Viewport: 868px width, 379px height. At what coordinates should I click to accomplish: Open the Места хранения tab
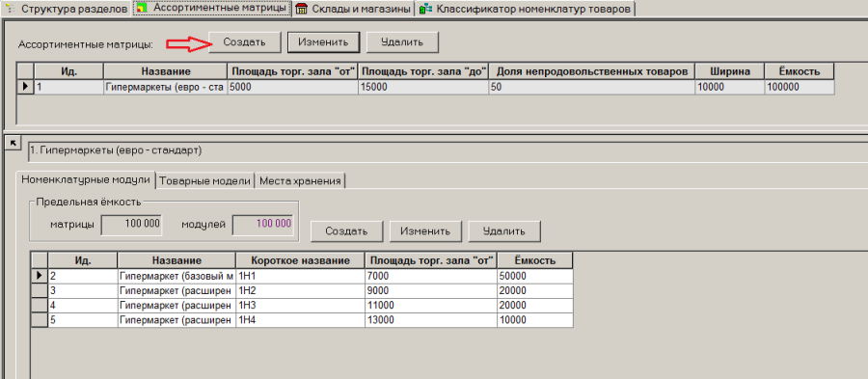(300, 180)
